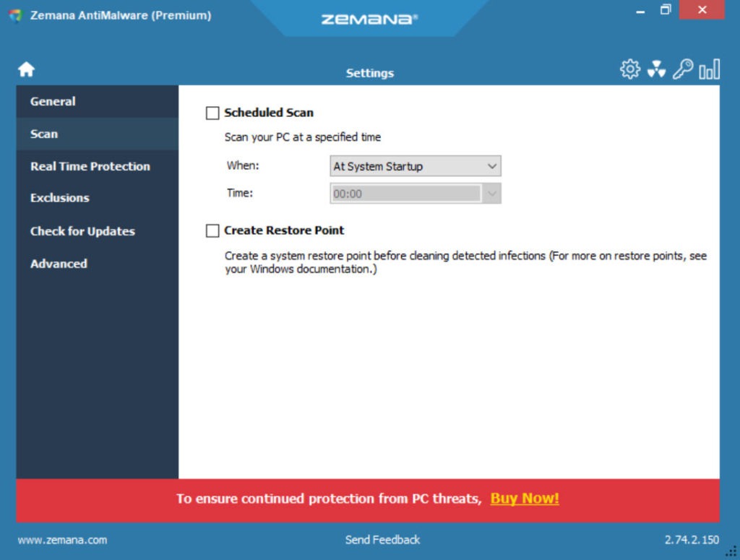The image size is (740, 560).
Task: Enable the Create Restore Point checkbox
Action: [212, 231]
